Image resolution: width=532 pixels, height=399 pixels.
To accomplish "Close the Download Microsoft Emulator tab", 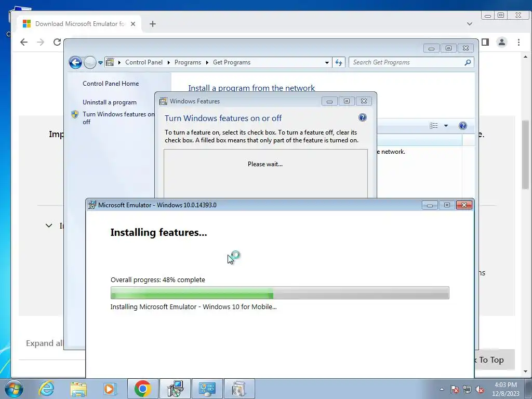I will (133, 24).
